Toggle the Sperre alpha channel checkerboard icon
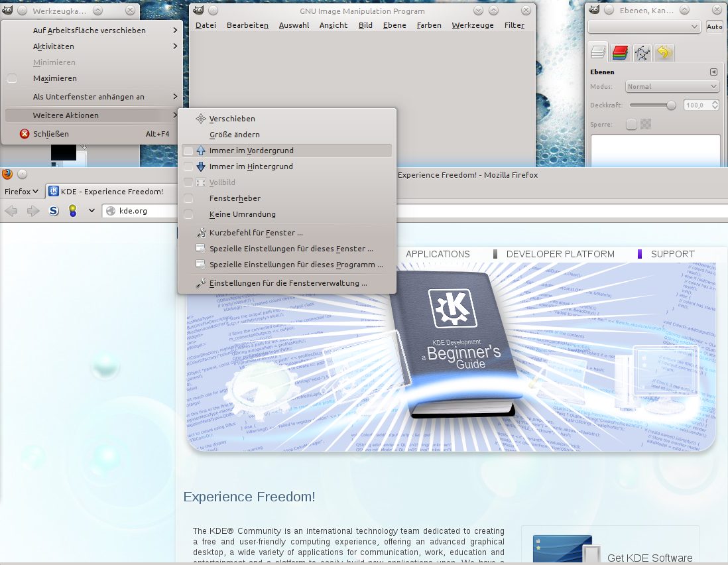 646,124
